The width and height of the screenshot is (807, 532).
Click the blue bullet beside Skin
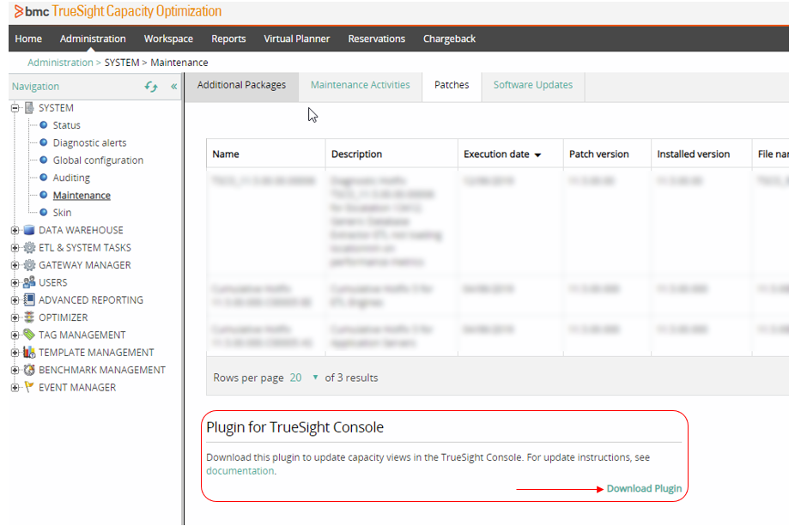(x=44, y=213)
